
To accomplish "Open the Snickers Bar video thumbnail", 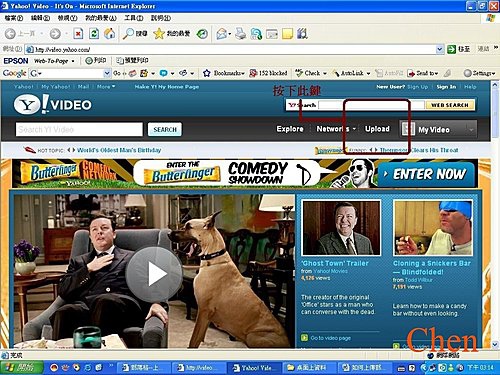I will (x=433, y=228).
